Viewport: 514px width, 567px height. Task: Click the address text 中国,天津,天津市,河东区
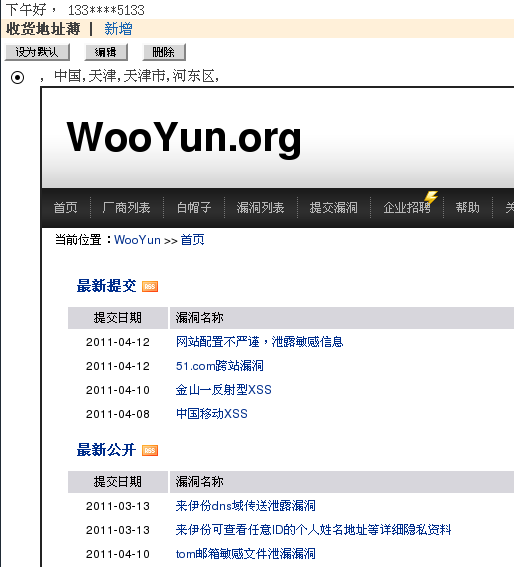(136, 76)
